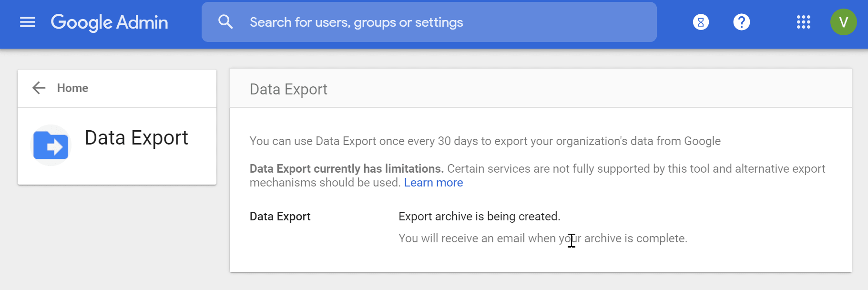Viewport: 868px width, 290px height.
Task: Click bold 'Data Export currently has limitations' text
Action: 347,169
